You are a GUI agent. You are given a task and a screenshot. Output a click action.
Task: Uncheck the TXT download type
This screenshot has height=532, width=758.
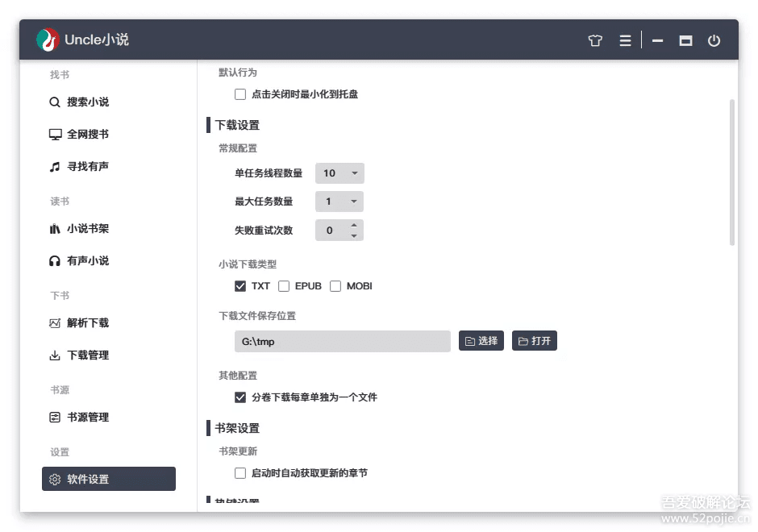pyautogui.click(x=240, y=286)
